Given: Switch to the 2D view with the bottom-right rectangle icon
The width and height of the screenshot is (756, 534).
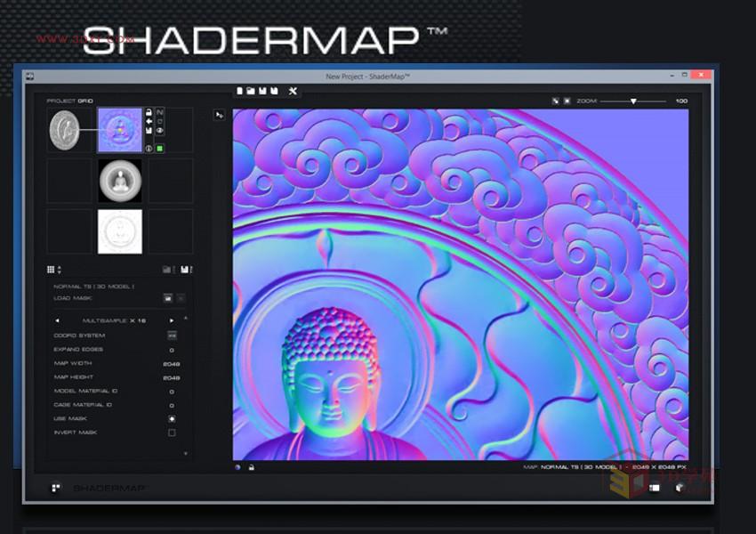Looking at the screenshot, I should [x=655, y=489].
